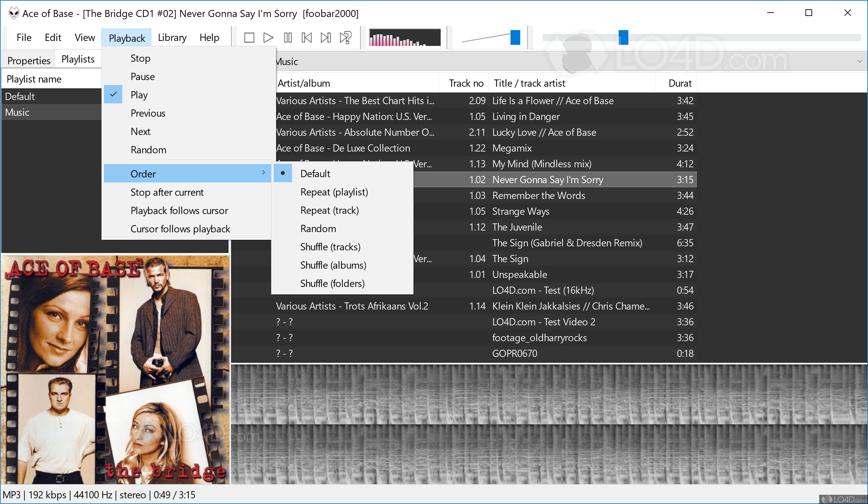Switch to the Playlists tab
This screenshot has height=504, width=868.
78,59
